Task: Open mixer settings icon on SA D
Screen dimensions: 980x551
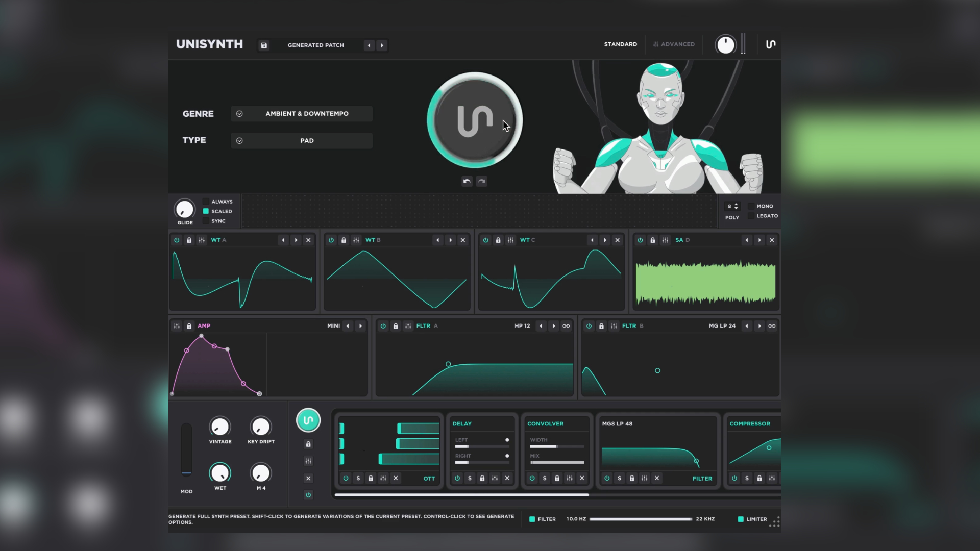Action: [665, 240]
